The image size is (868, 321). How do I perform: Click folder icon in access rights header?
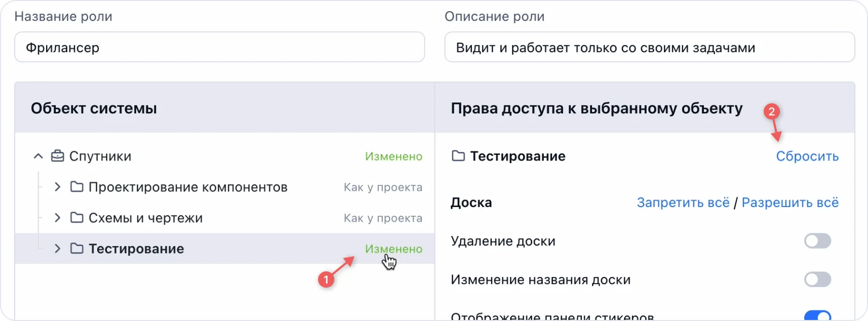[x=458, y=156]
